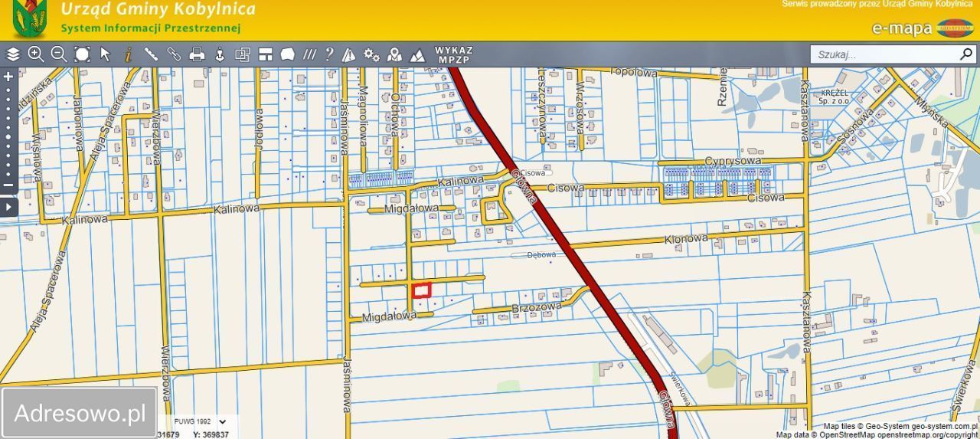Viewport: 980px width, 439px height.
Task: Click the Klonowa street label
Action: (686, 239)
